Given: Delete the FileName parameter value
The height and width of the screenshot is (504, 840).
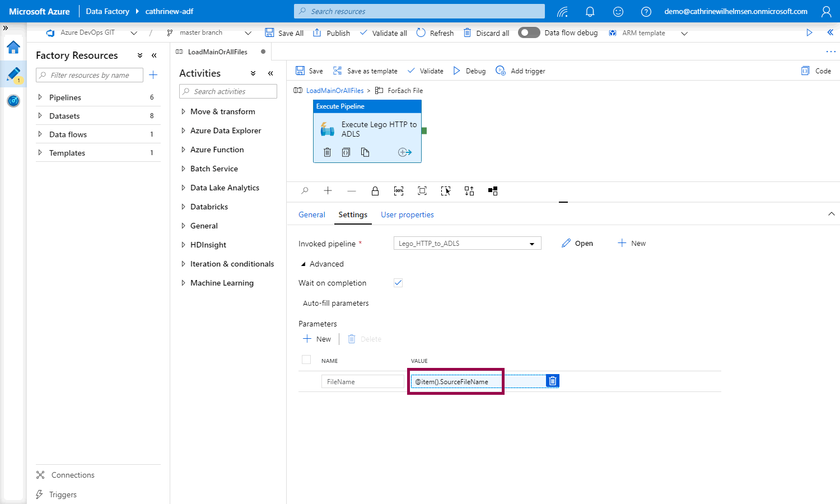Looking at the screenshot, I should [x=553, y=381].
